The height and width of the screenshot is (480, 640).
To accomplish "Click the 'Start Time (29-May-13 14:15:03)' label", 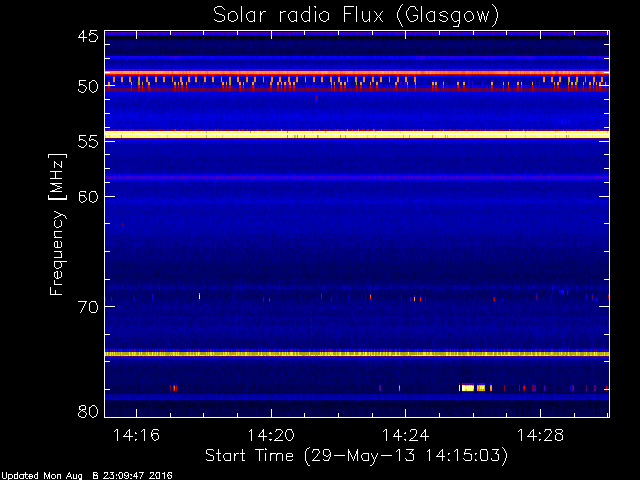I will pyautogui.click(x=356, y=455).
